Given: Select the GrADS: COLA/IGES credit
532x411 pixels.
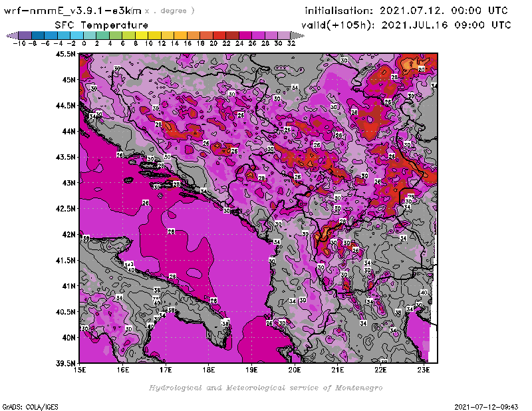Looking at the screenshot, I should click(x=30, y=407).
